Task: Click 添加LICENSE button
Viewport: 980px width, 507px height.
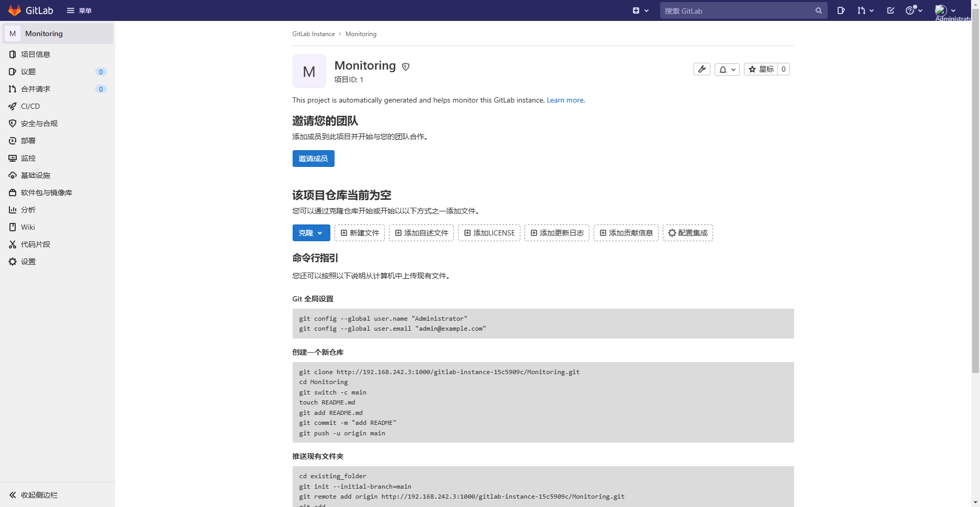Action: 489,233
